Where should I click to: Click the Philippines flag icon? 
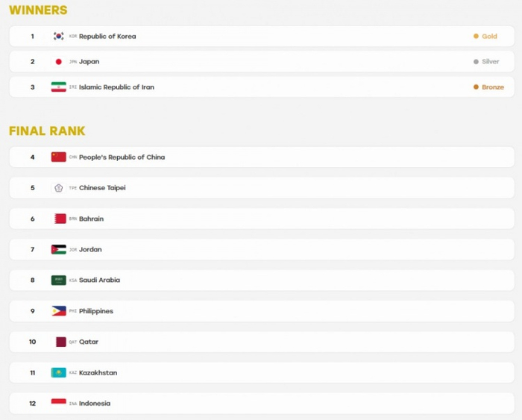(59, 311)
